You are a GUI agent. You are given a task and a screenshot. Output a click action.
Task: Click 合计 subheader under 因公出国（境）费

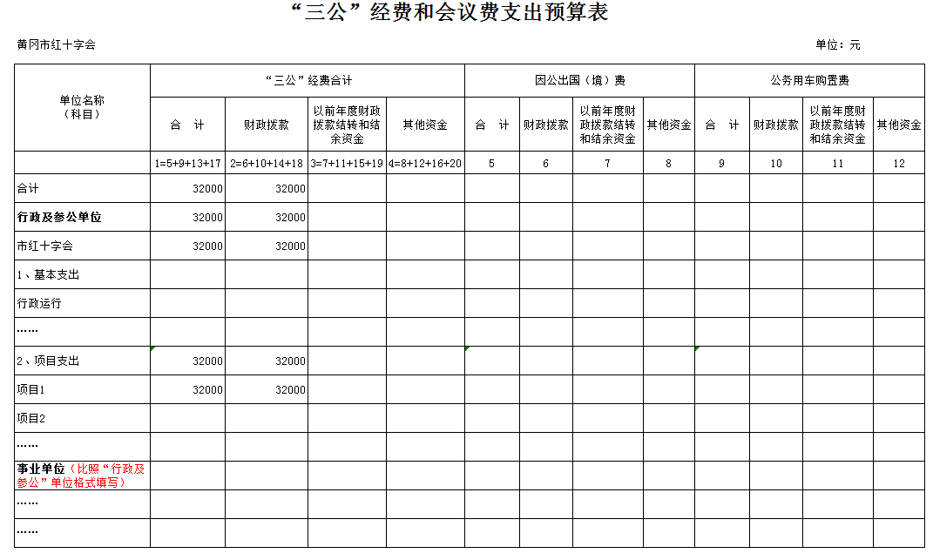491,125
